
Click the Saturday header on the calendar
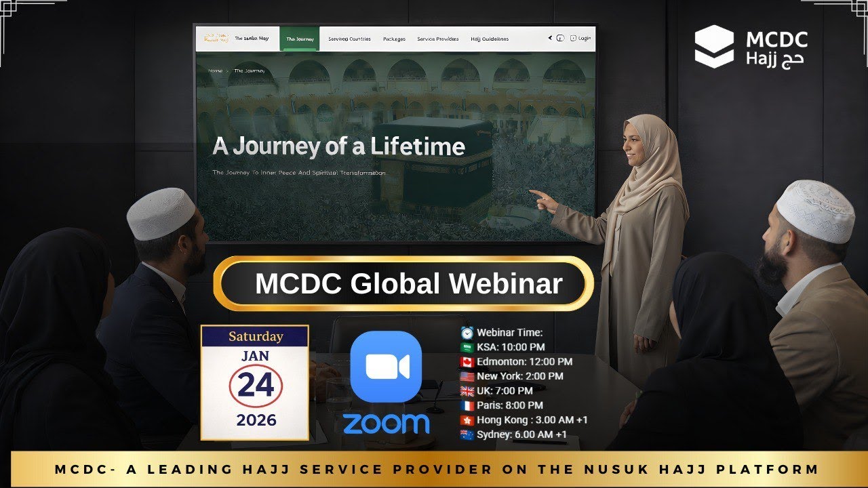[x=256, y=336]
